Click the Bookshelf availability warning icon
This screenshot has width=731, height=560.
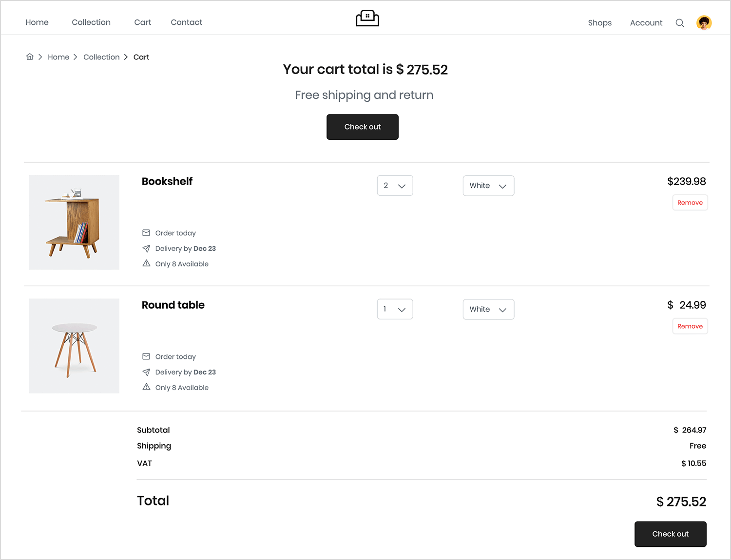(146, 263)
